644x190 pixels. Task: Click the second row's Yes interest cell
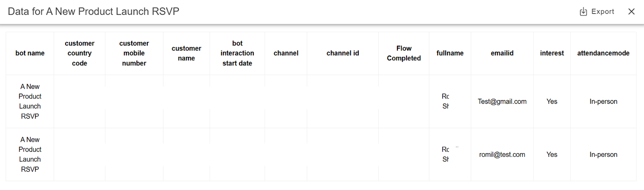tap(552, 155)
